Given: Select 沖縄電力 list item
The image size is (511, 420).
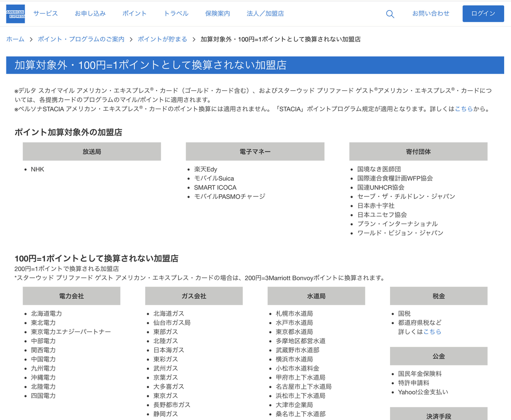Looking at the screenshot, I should click(x=43, y=377).
